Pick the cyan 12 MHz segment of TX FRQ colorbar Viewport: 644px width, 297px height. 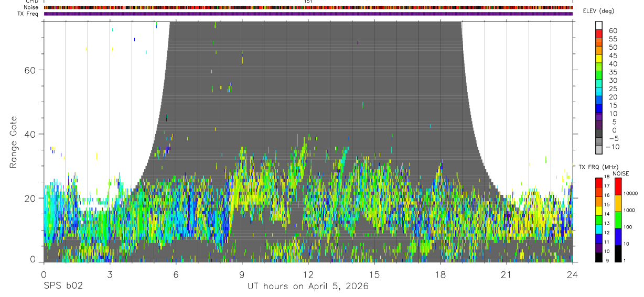[599, 229]
